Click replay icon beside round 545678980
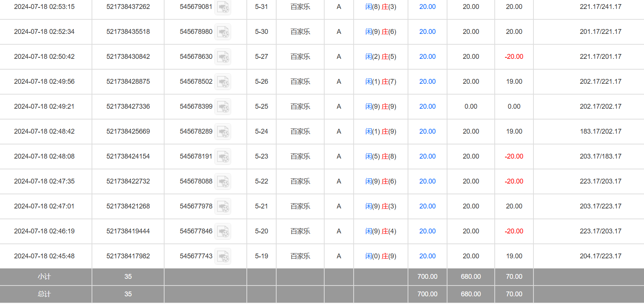Screen dimensions: 644x306 point(223,32)
